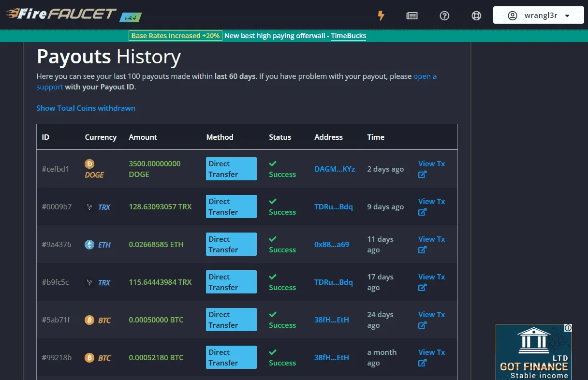This screenshot has height=380, width=588.
Task: Open address TDRu...Bdq in row #b9fc5c
Action: coord(334,282)
